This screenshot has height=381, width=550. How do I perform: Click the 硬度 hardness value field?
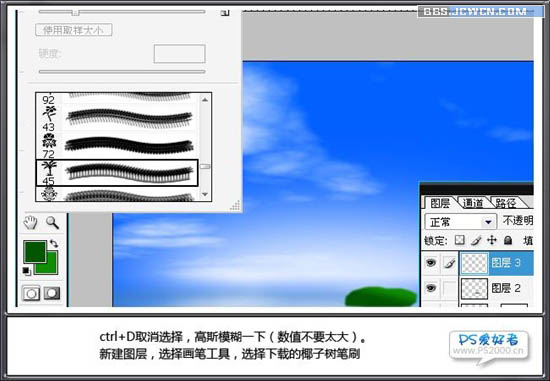(179, 54)
